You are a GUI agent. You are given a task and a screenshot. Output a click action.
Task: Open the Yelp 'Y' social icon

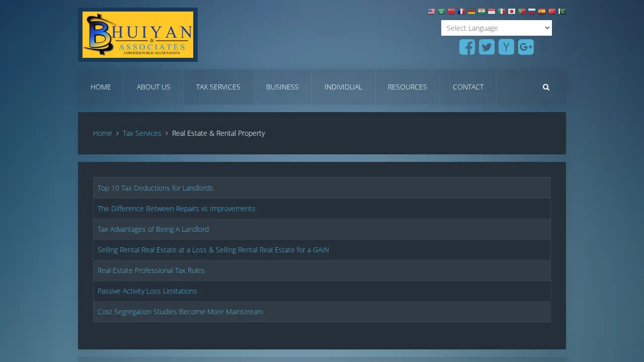[506, 47]
